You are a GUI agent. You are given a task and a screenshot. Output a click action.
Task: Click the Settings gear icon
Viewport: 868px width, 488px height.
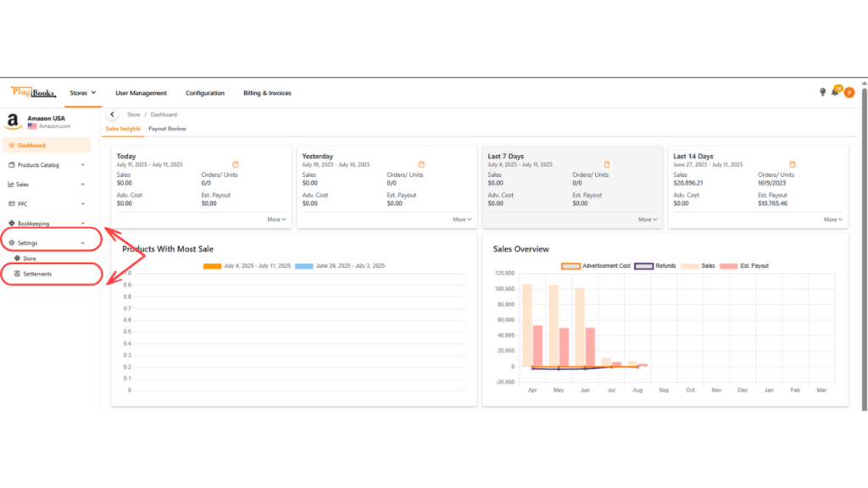(x=12, y=243)
